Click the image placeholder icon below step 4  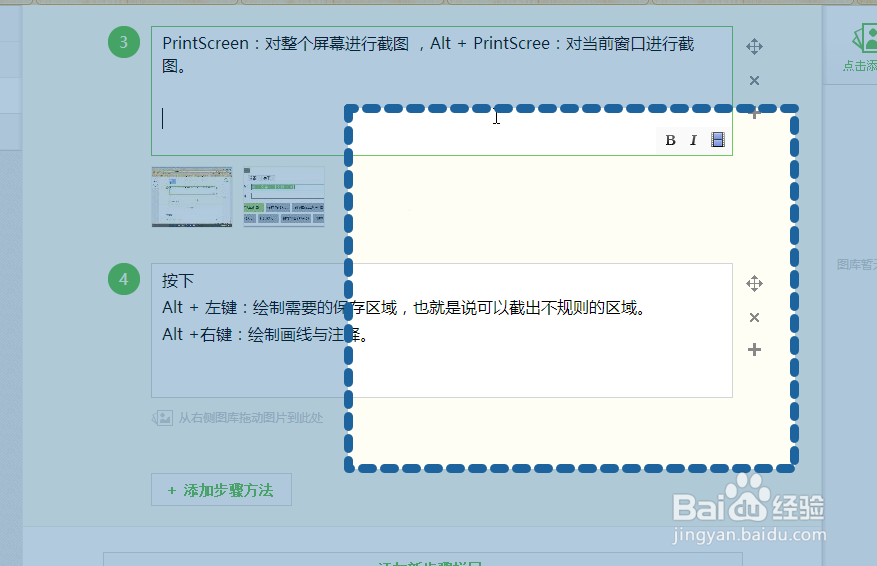point(162,418)
